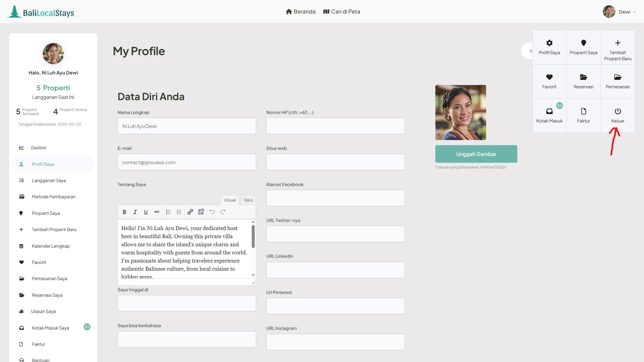
Task: Open Cari di Peta map search
Action: 341,12
